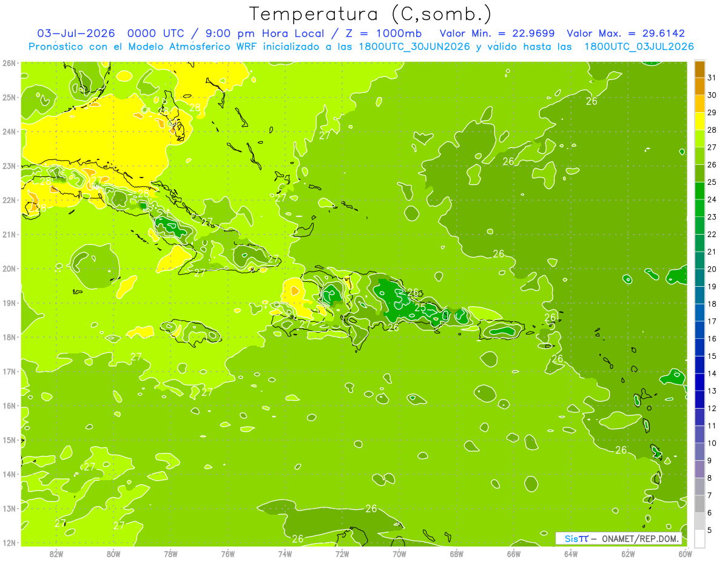Click the 24N latitude axis label
This screenshot has height=562, width=728.
[x=9, y=132]
